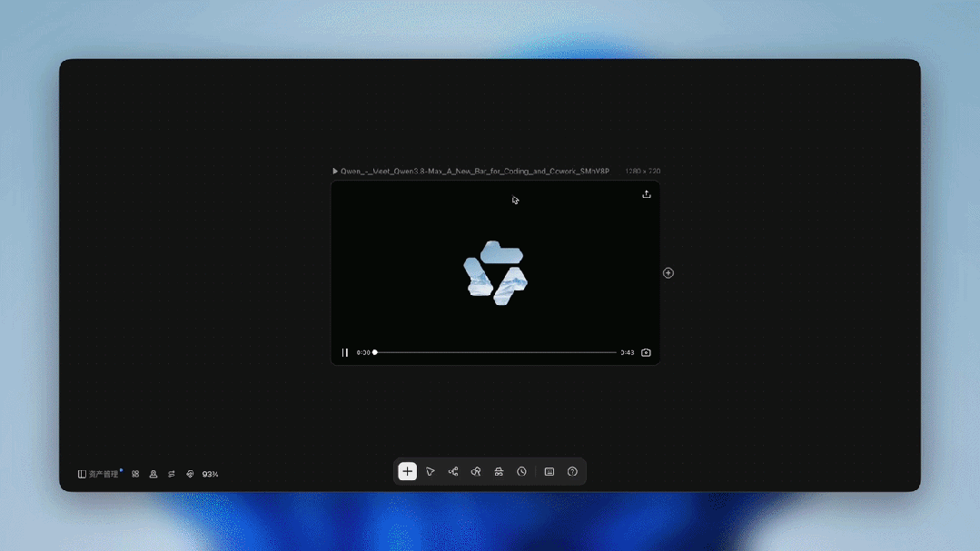Open the history clock icon
The image size is (980, 551).
[x=521, y=472]
